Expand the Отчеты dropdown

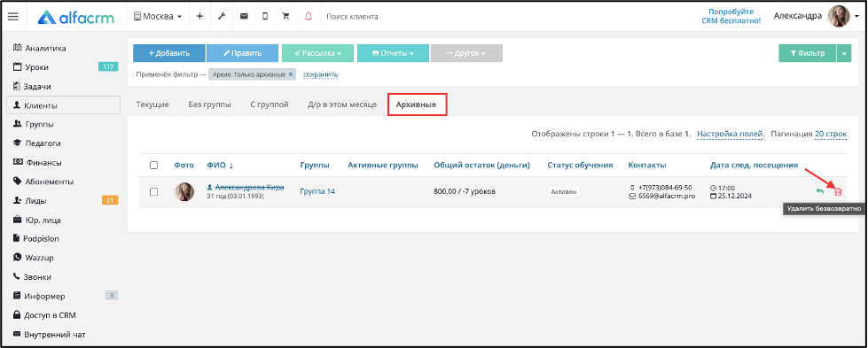pos(393,53)
